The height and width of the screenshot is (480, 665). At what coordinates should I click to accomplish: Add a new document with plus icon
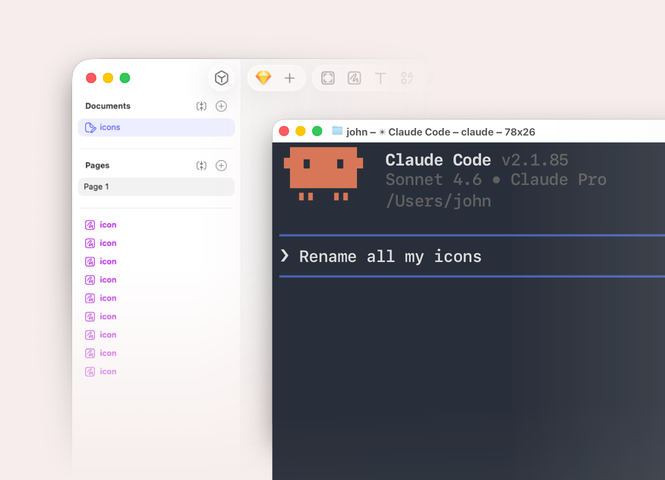pyautogui.click(x=221, y=106)
